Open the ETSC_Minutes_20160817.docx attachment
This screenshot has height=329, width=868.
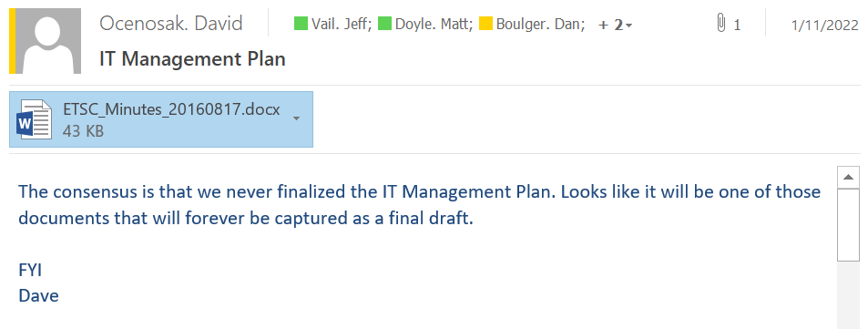161,119
